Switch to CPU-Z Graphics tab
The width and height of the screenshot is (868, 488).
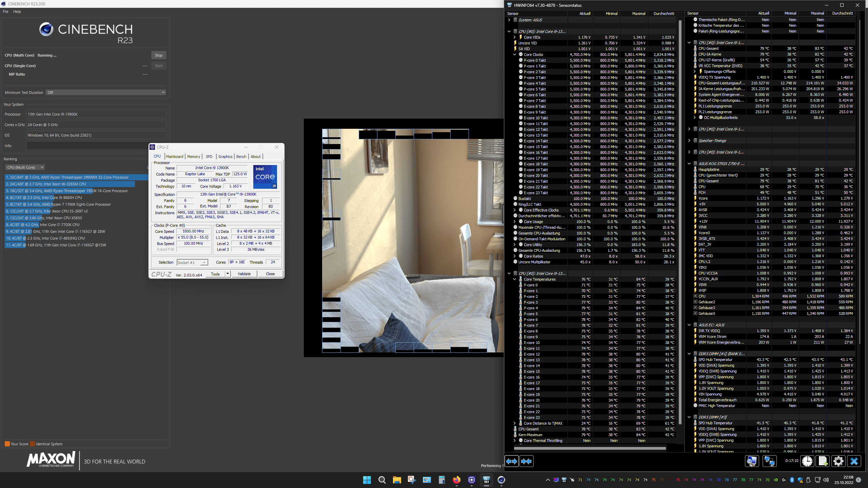[225, 157]
